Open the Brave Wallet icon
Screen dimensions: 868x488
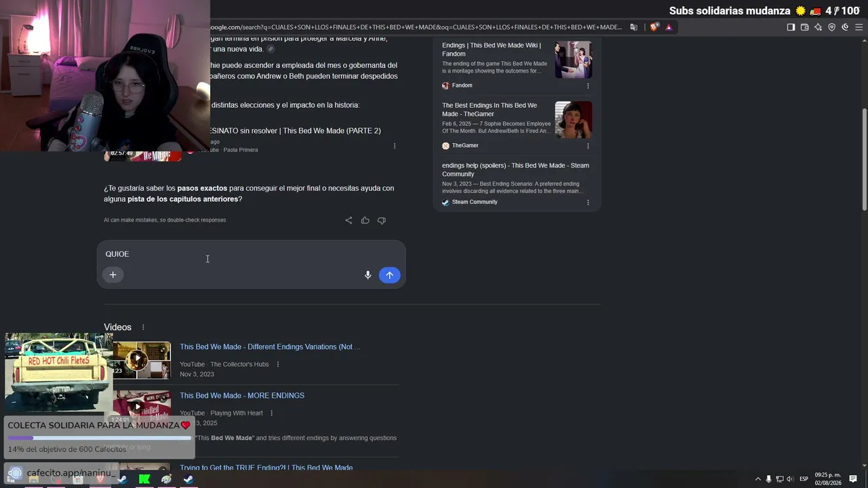804,27
